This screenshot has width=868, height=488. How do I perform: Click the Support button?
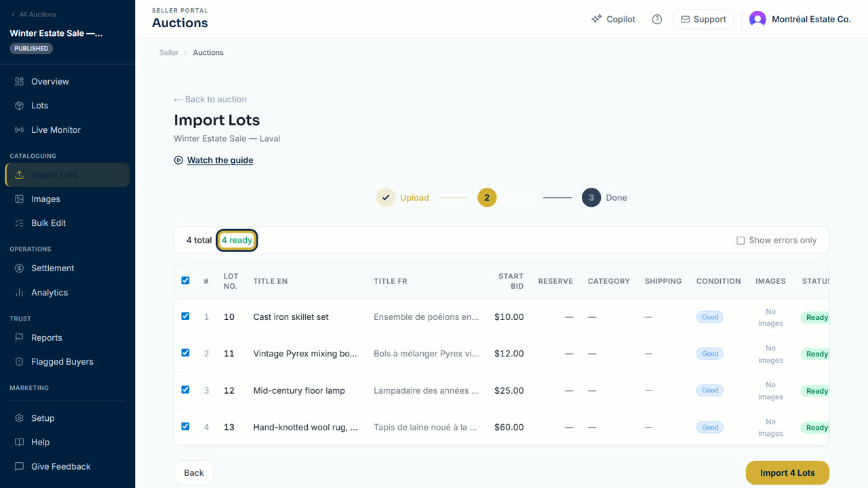pyautogui.click(x=703, y=19)
